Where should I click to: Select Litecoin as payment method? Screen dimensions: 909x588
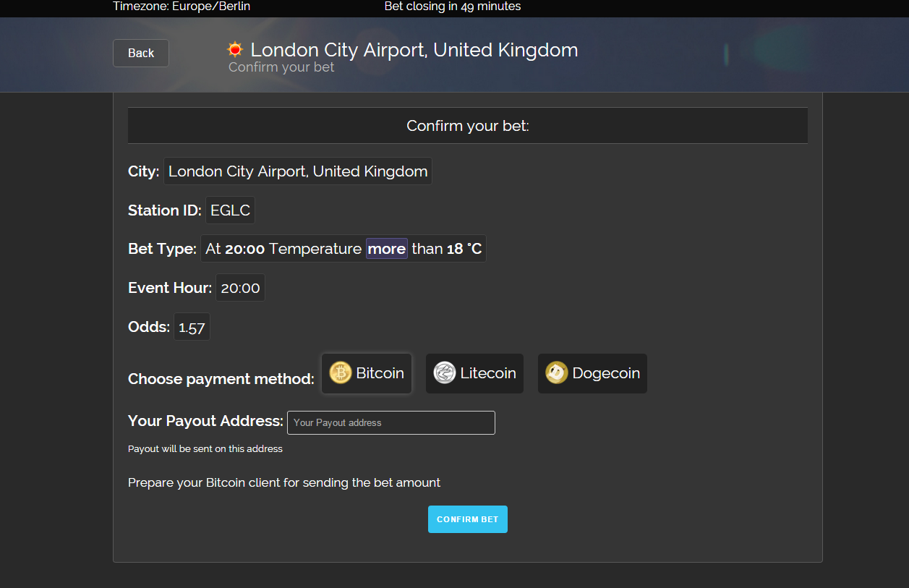474,373
